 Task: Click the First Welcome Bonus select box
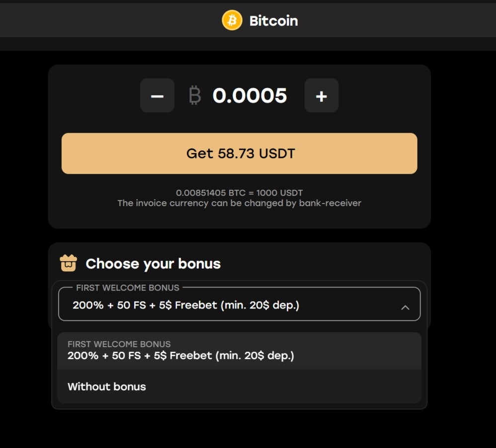pos(240,304)
